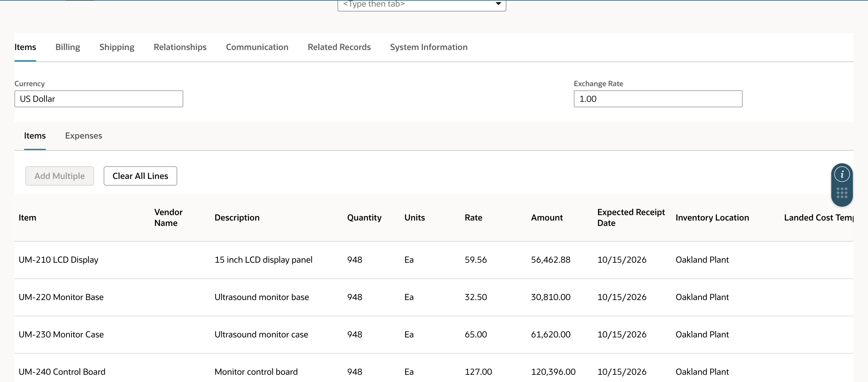View the System Information tab

[429, 47]
